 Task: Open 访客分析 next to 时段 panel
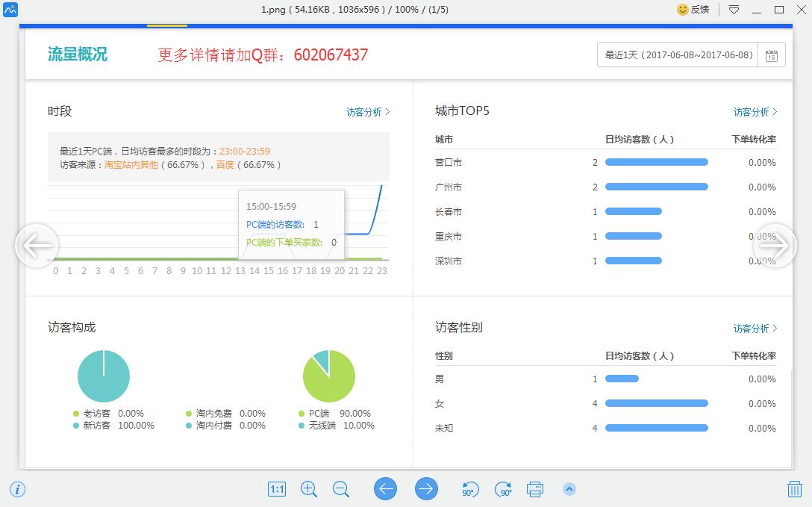click(x=364, y=111)
